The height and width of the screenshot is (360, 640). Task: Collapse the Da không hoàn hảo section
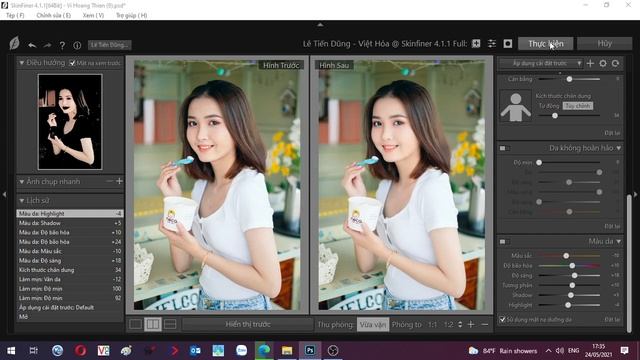(619, 148)
